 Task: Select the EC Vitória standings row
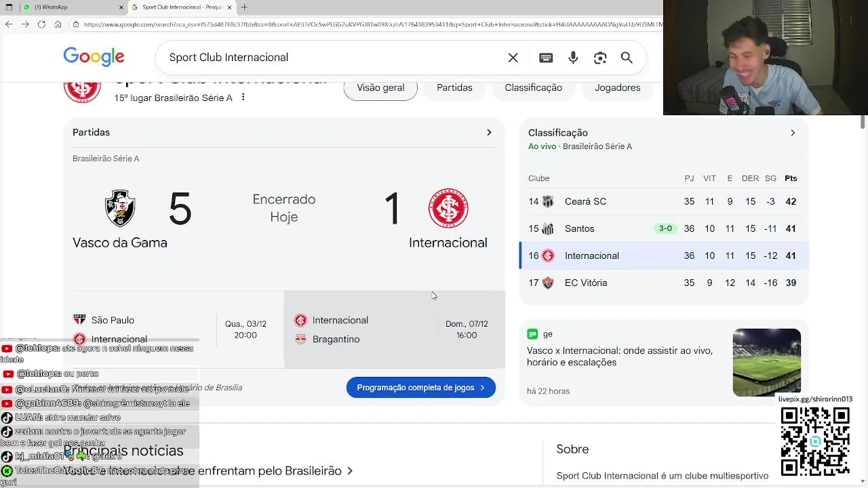[x=664, y=283]
